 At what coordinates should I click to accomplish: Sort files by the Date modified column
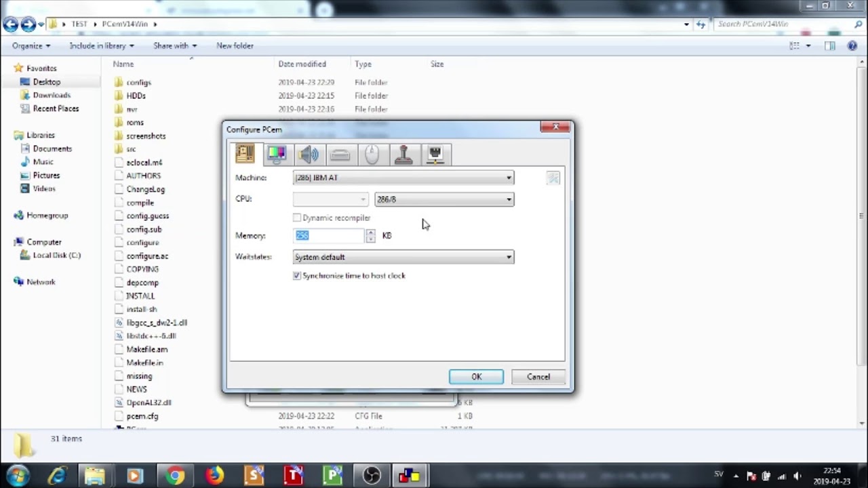coord(302,64)
